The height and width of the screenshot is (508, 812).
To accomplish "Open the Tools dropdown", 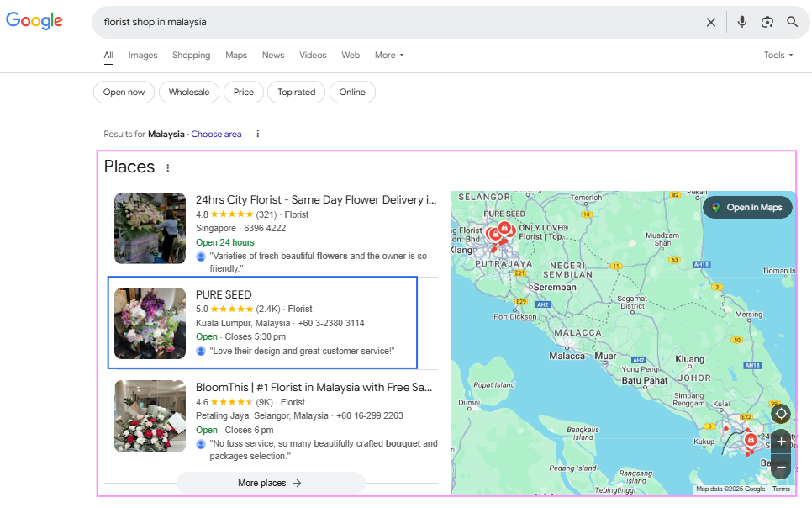I will [x=778, y=56].
